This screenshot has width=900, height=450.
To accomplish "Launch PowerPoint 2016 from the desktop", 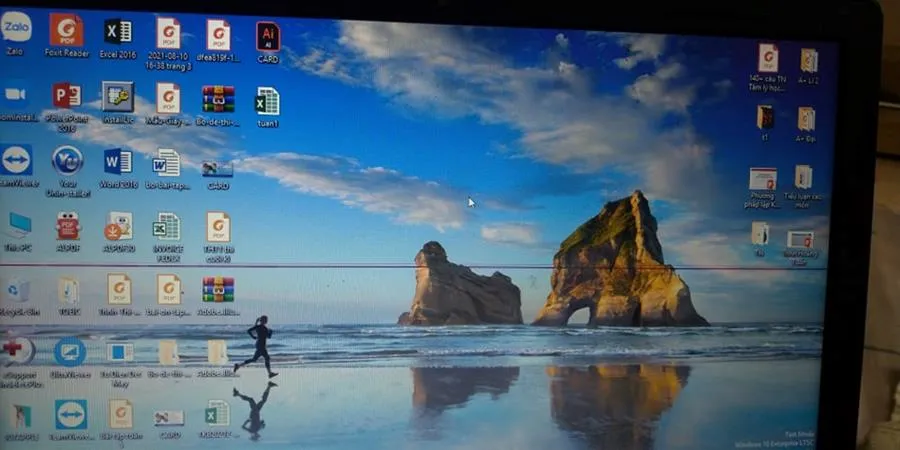I will [x=67, y=98].
